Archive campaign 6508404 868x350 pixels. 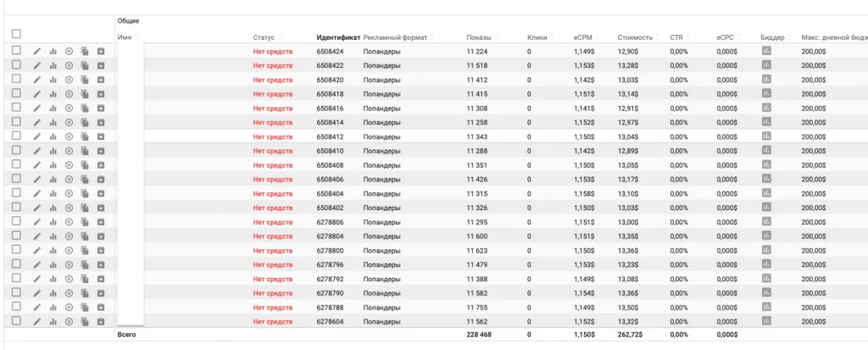101,193
